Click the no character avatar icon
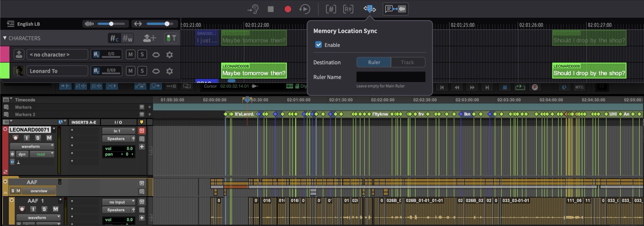 click(x=19, y=54)
